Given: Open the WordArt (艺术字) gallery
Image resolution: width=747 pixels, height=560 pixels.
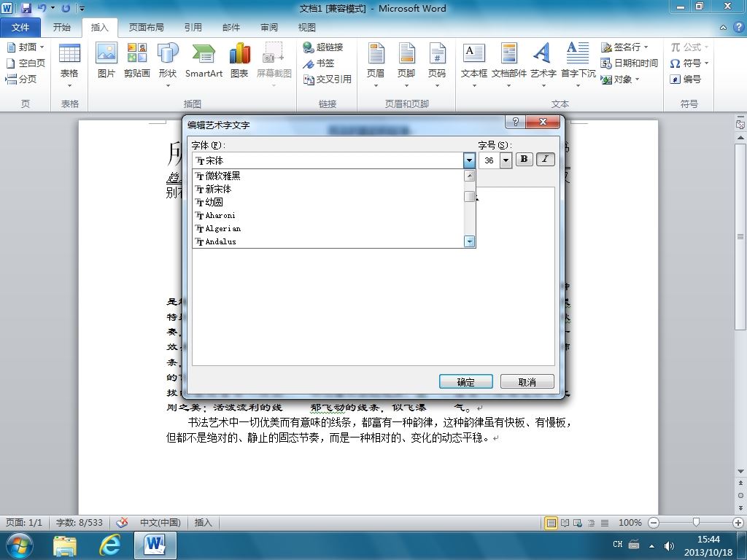Looking at the screenshot, I should (543, 66).
